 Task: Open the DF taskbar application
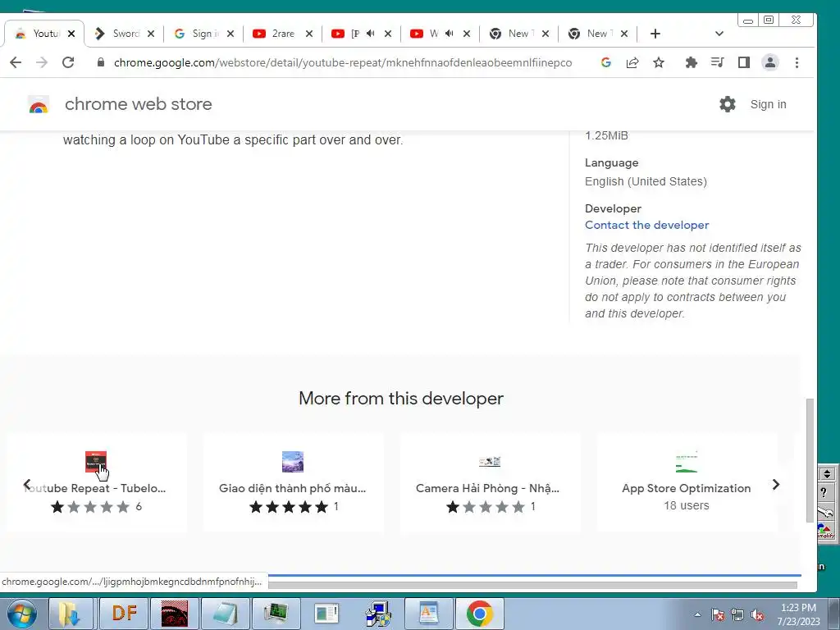125,614
